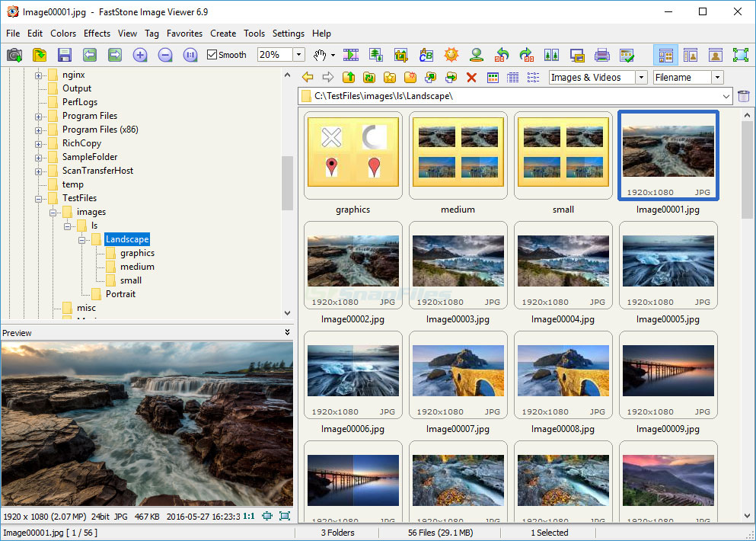This screenshot has width=756, height=541.
Task: Select the Crop Board tool
Action: (x=401, y=55)
